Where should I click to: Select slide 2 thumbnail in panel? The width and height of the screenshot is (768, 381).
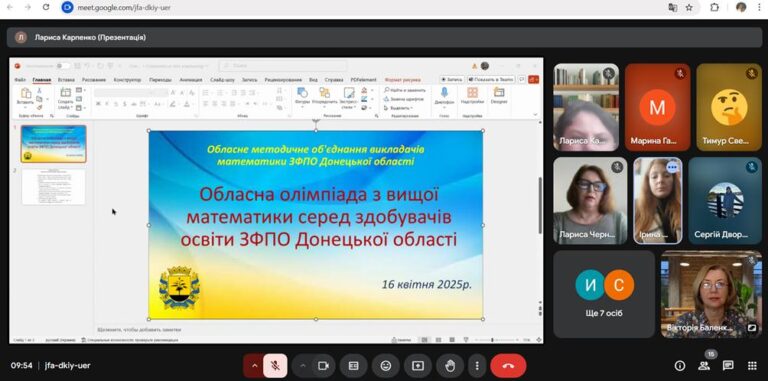53,187
